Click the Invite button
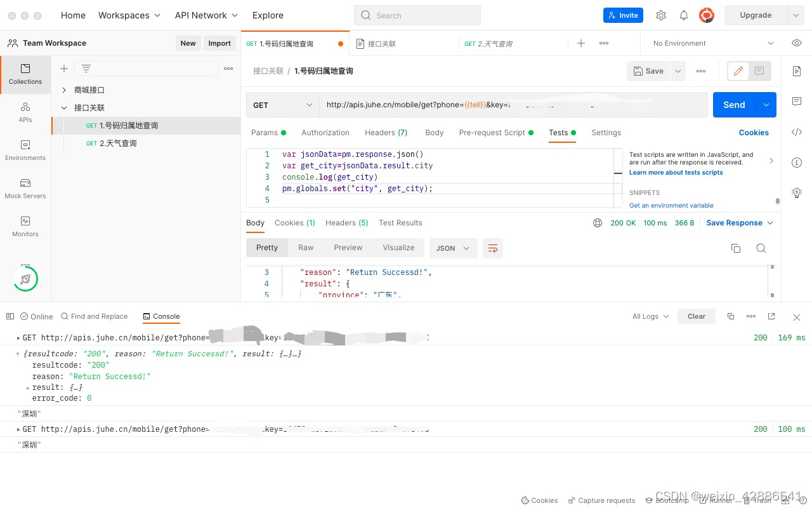The image size is (812, 508). (x=623, y=15)
